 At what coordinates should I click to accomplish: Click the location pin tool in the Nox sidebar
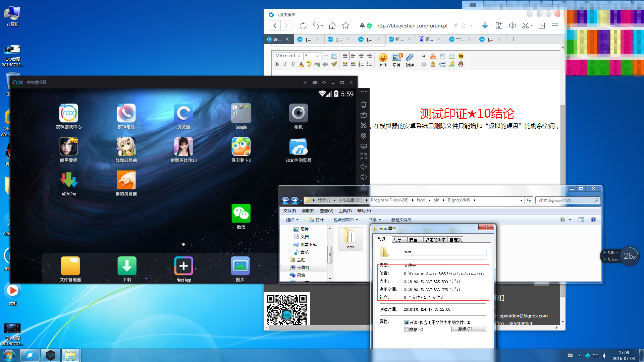click(x=364, y=136)
